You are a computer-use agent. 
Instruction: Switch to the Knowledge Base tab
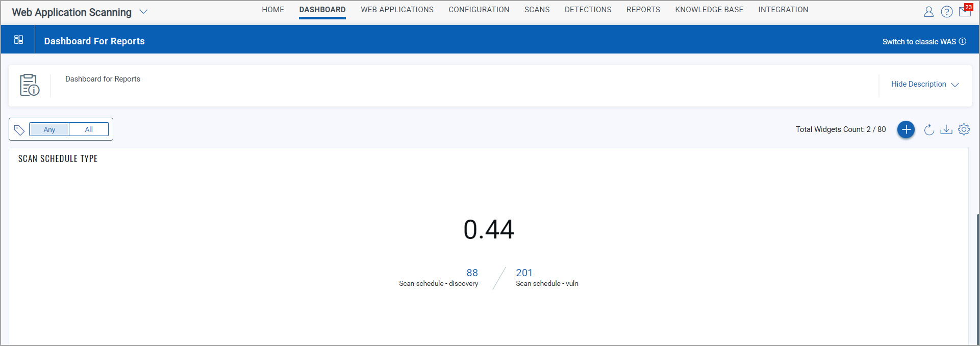pos(709,10)
